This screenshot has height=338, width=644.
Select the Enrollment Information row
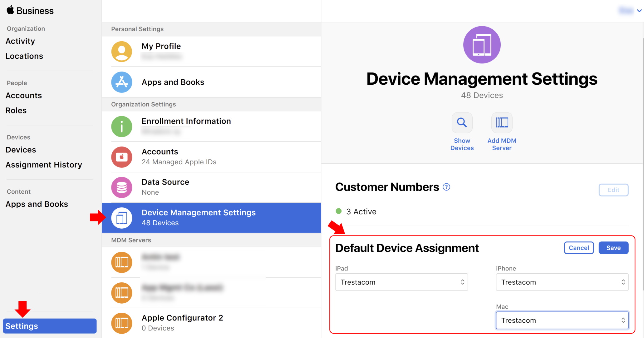coord(211,127)
